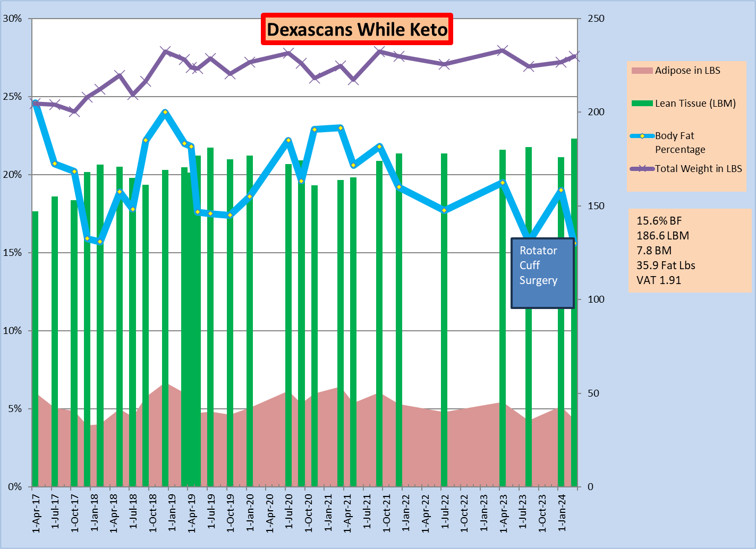The height and width of the screenshot is (549, 756).
Task: Click the "25%" left axis label
Action: [13, 97]
